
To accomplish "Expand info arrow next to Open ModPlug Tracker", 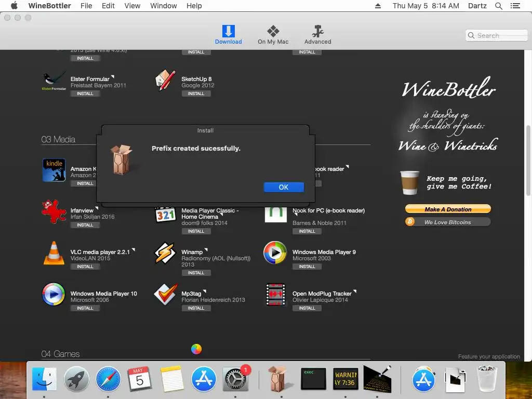I will point(355,291).
